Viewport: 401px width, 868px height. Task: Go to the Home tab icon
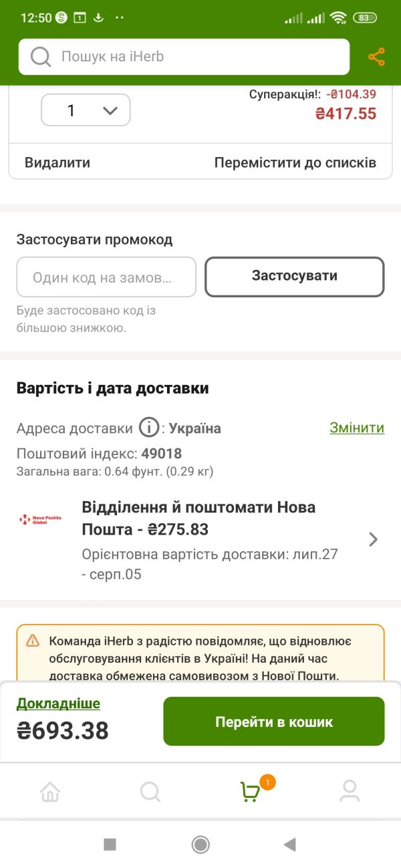click(x=50, y=792)
